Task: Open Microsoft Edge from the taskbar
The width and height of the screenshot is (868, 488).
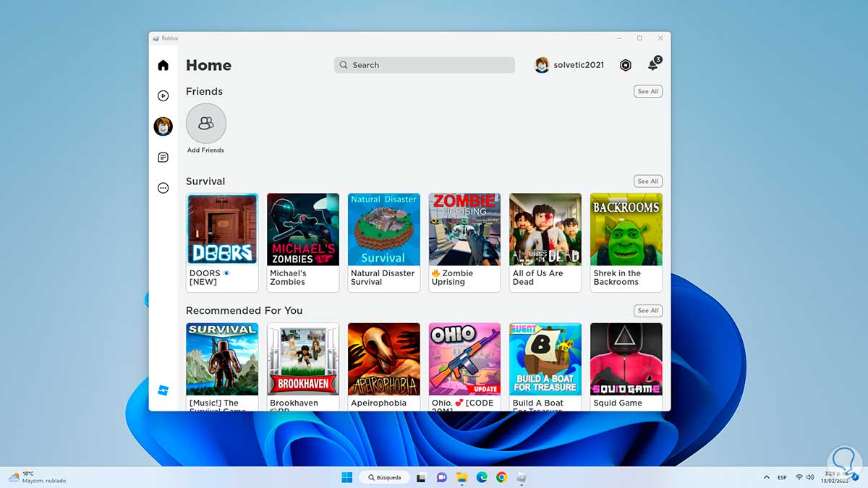Action: (x=482, y=477)
